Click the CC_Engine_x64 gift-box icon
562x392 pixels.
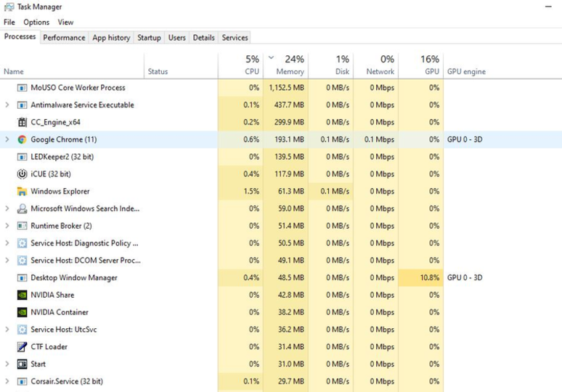22,122
